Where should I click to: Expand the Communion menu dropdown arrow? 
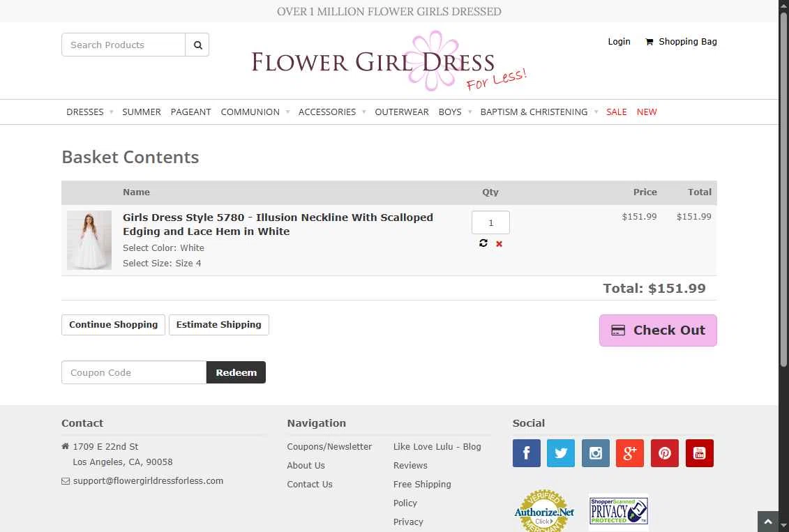(288, 112)
